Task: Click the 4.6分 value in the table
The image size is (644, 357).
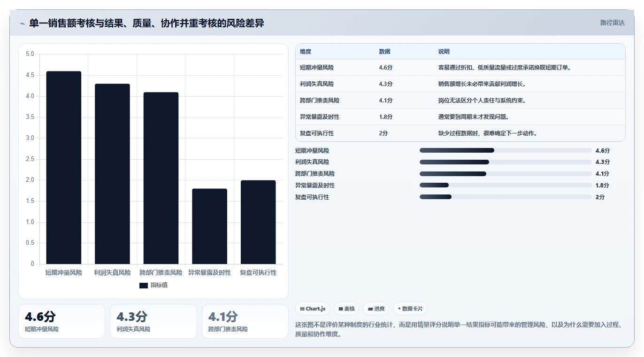Action: [386, 68]
